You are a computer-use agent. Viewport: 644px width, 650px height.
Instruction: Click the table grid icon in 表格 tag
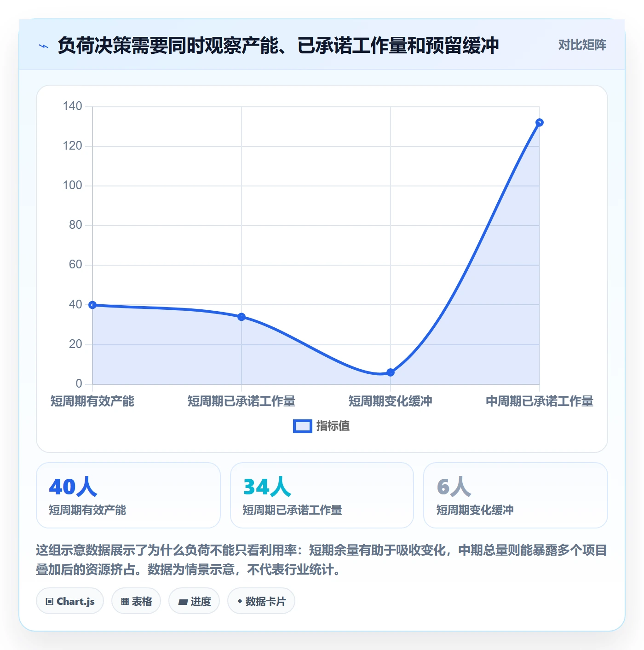pyautogui.click(x=125, y=601)
